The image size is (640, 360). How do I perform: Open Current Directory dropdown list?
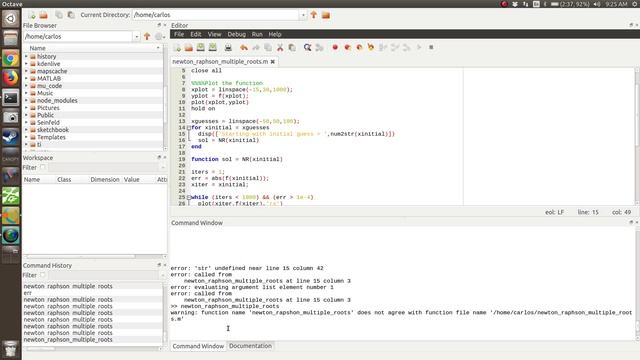point(303,15)
